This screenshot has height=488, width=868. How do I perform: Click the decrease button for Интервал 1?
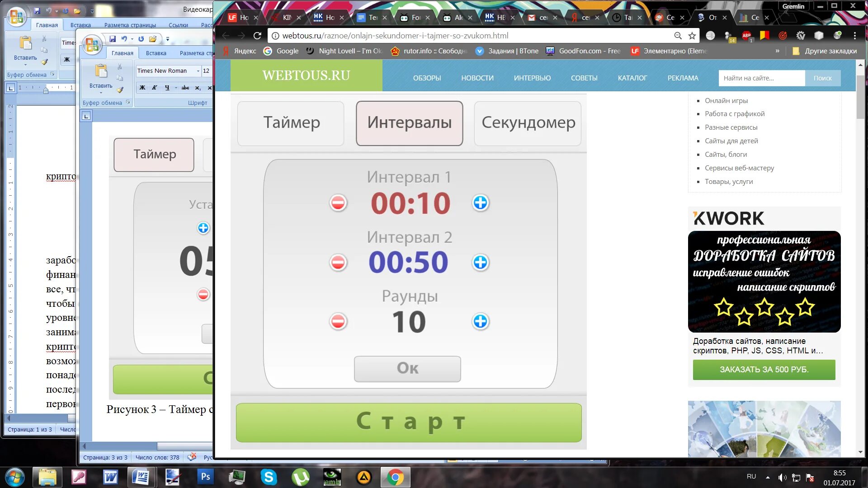(339, 202)
